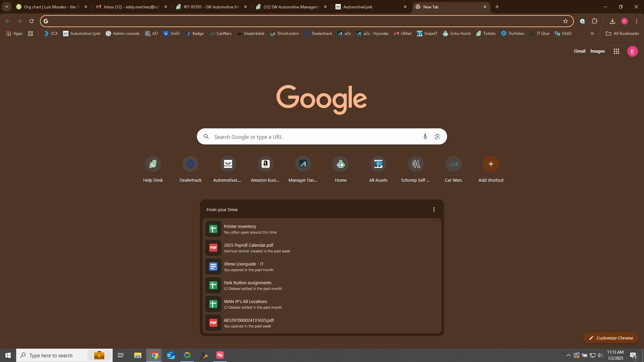Show hidden system tray icons
Viewport: 644px width, 362px height.
568,355
